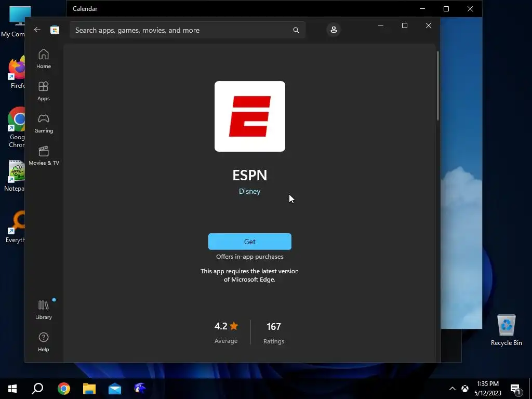The width and height of the screenshot is (532, 399).
Task: Open the Disney publisher link
Action: coord(250,191)
